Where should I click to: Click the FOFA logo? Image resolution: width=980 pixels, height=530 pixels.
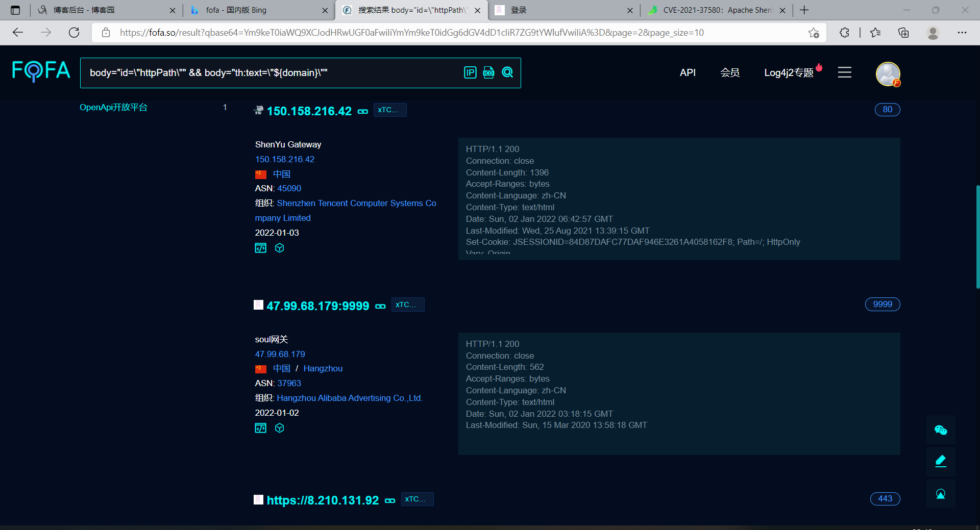click(x=41, y=71)
